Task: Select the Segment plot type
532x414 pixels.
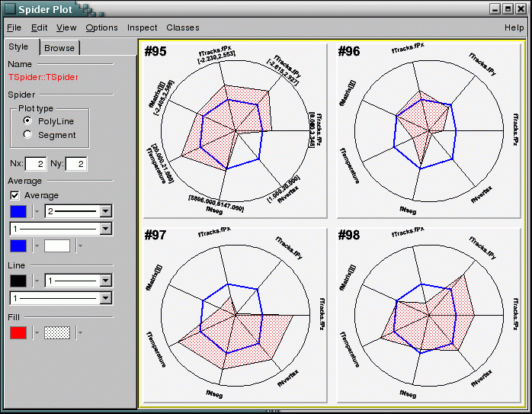Action: 27,135
